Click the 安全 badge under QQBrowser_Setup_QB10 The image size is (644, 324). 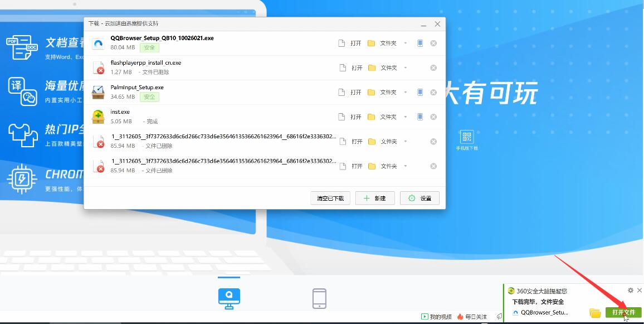click(149, 48)
